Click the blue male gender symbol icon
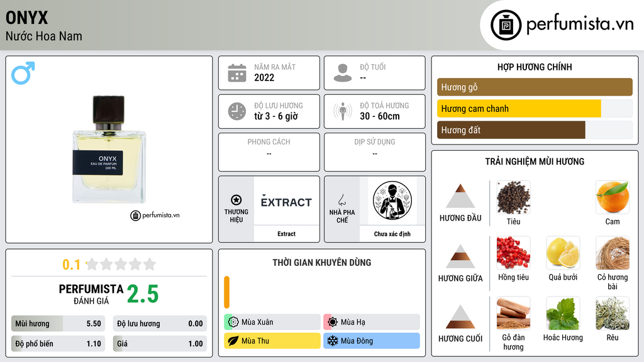Image resolution: width=644 pixels, height=362 pixels. coord(23,73)
